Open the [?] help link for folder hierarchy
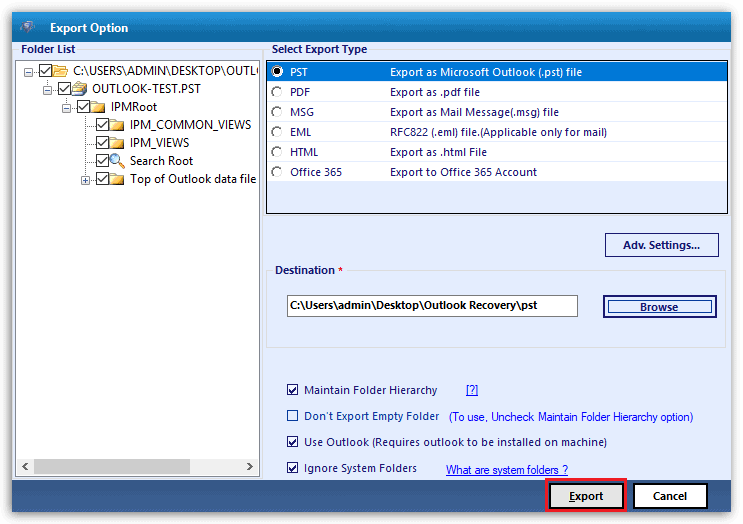 click(x=472, y=390)
